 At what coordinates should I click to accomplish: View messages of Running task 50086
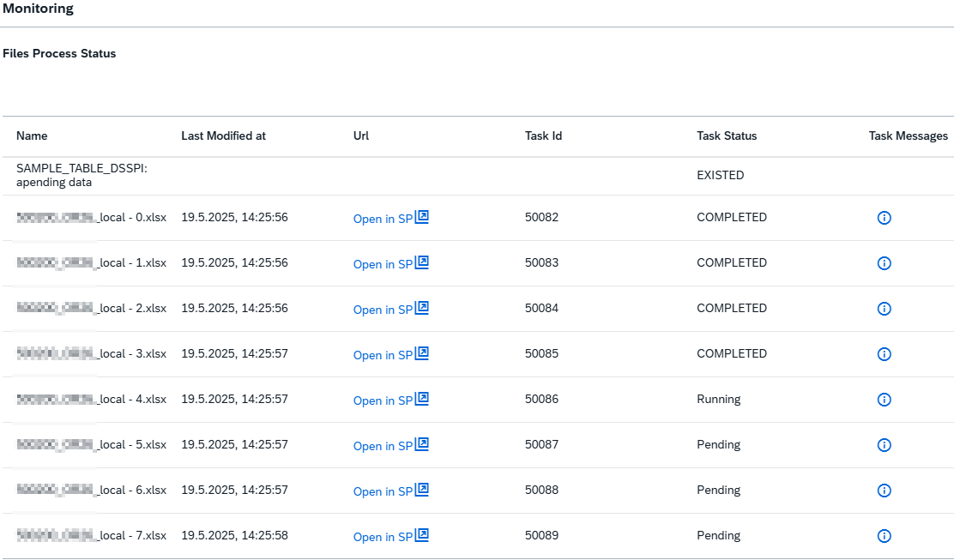click(x=885, y=400)
